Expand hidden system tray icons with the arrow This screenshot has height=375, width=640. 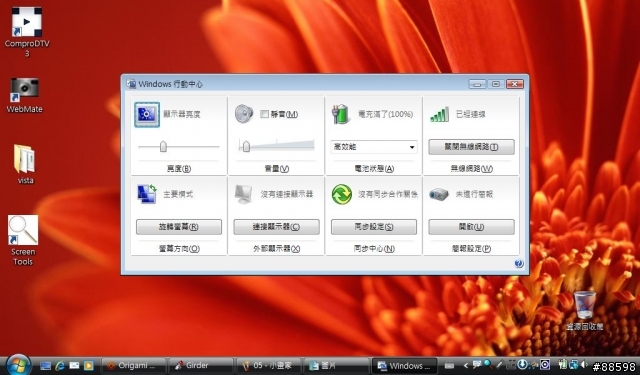click(x=465, y=366)
